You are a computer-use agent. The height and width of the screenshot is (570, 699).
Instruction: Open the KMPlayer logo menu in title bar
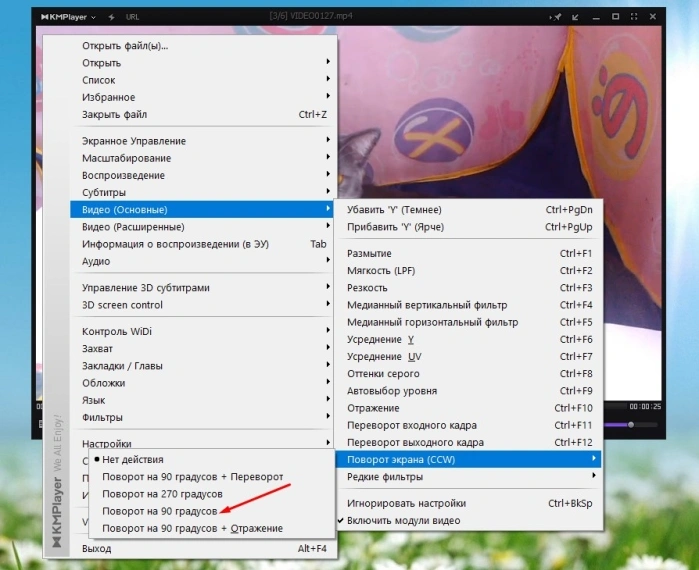(68, 17)
